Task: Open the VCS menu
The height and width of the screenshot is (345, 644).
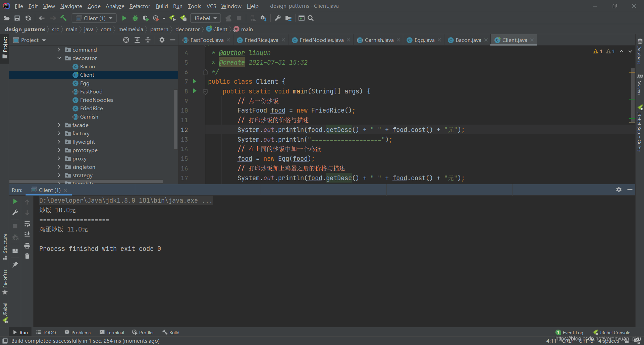Action: [x=211, y=6]
